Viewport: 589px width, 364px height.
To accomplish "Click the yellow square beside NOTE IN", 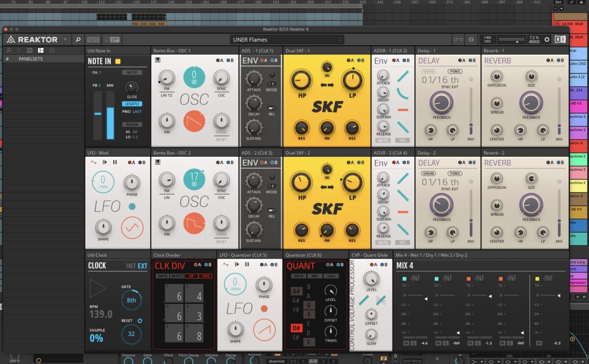I will [118, 61].
